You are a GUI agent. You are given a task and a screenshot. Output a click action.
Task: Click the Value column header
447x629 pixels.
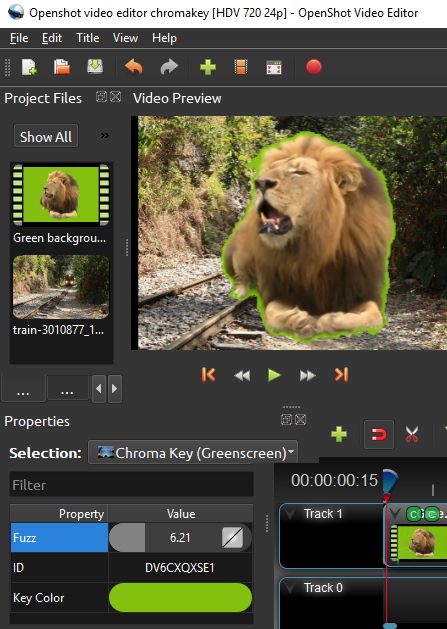click(x=181, y=513)
